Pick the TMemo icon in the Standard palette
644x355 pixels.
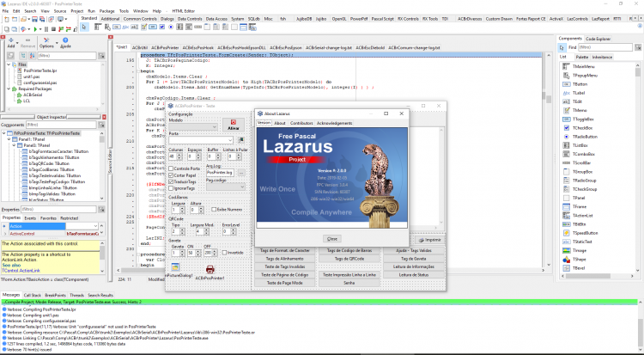click(144, 28)
